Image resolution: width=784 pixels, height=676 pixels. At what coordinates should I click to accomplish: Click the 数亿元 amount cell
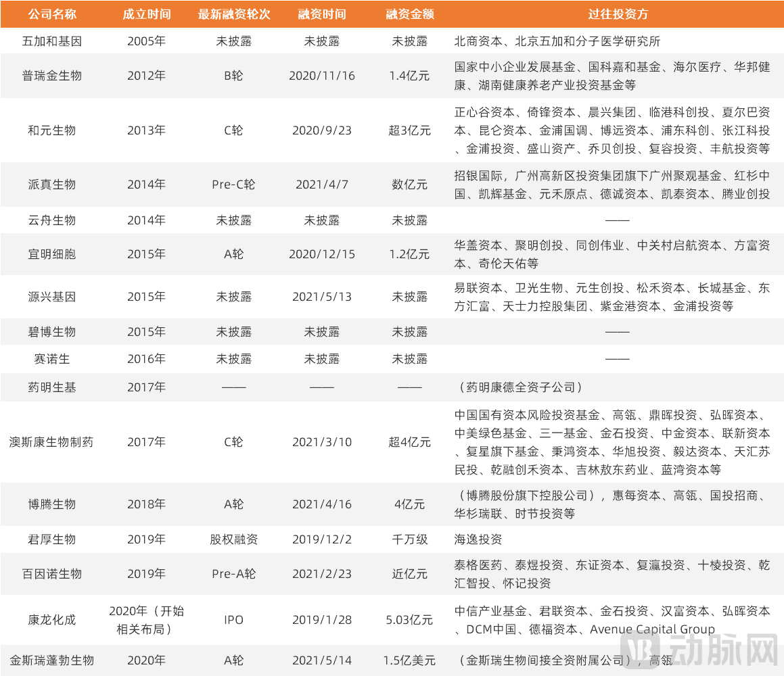(410, 185)
